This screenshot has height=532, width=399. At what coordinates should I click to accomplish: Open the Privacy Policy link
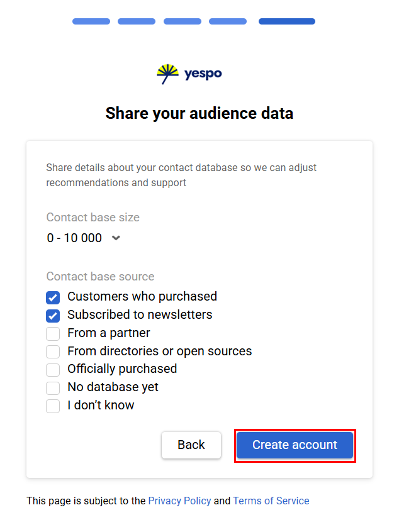[179, 501]
